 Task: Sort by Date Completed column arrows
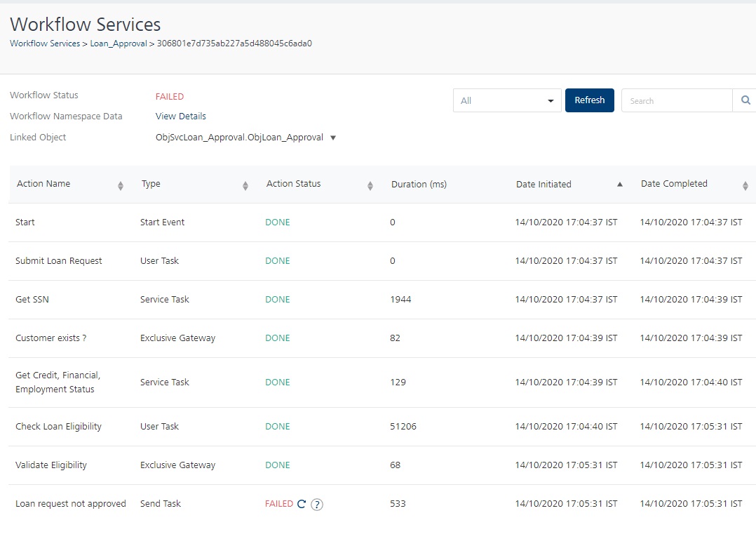pyautogui.click(x=745, y=185)
